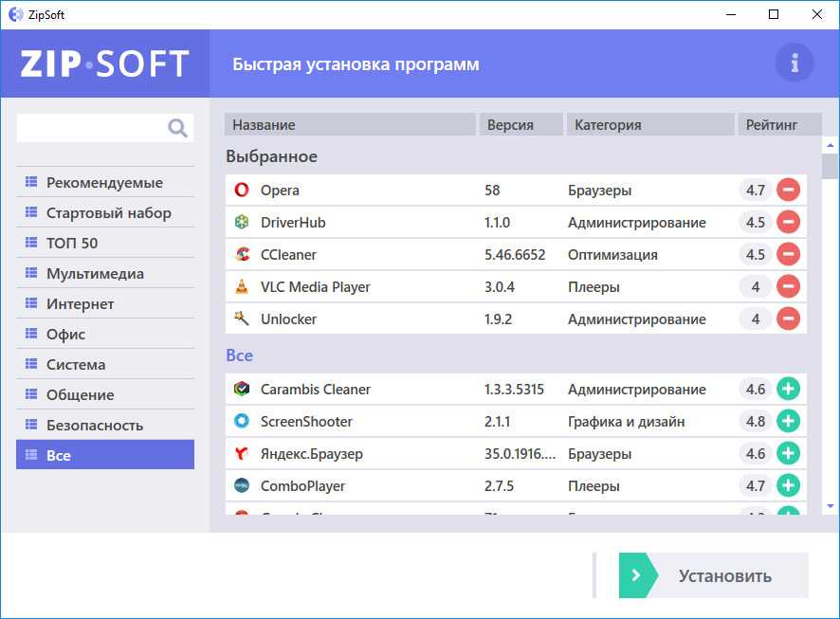Click the Opera browser icon
Screen dimensions: 840x619
point(241,191)
